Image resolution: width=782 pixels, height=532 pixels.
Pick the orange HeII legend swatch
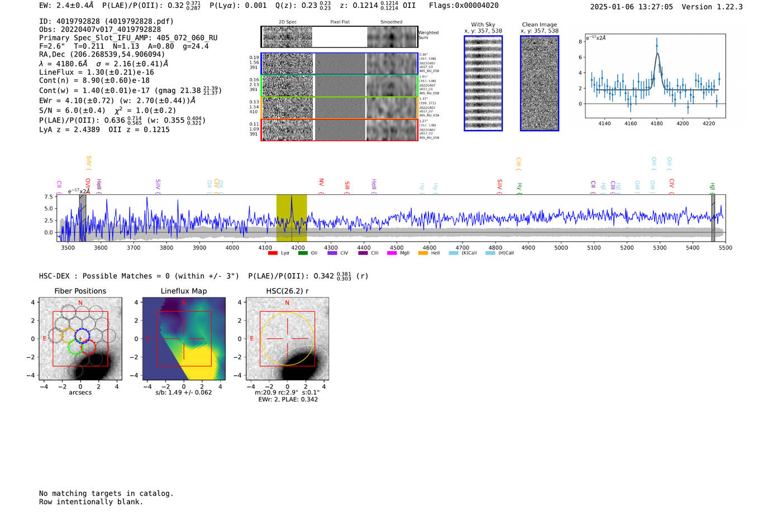[423, 253]
